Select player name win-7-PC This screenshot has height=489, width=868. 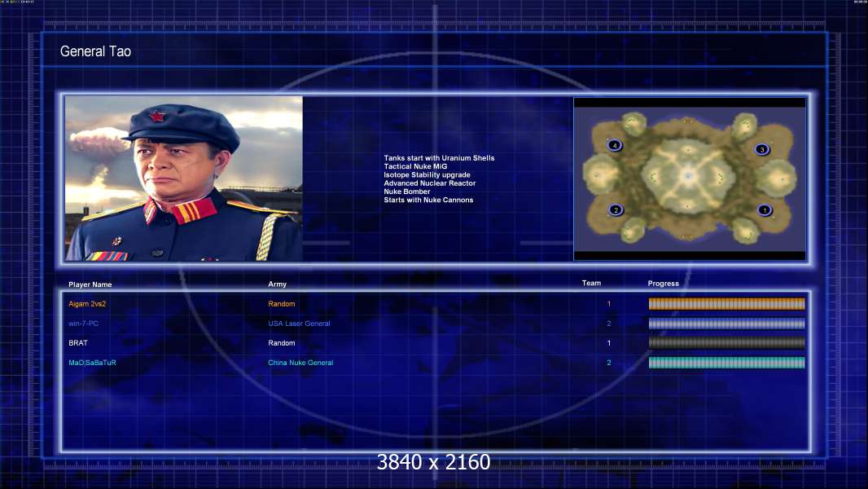point(84,324)
